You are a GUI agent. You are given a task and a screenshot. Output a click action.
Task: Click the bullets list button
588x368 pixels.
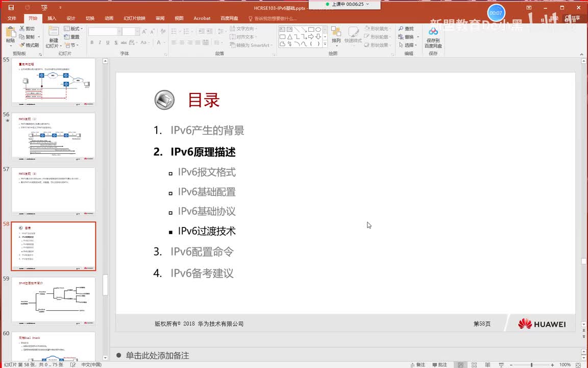pos(174,32)
